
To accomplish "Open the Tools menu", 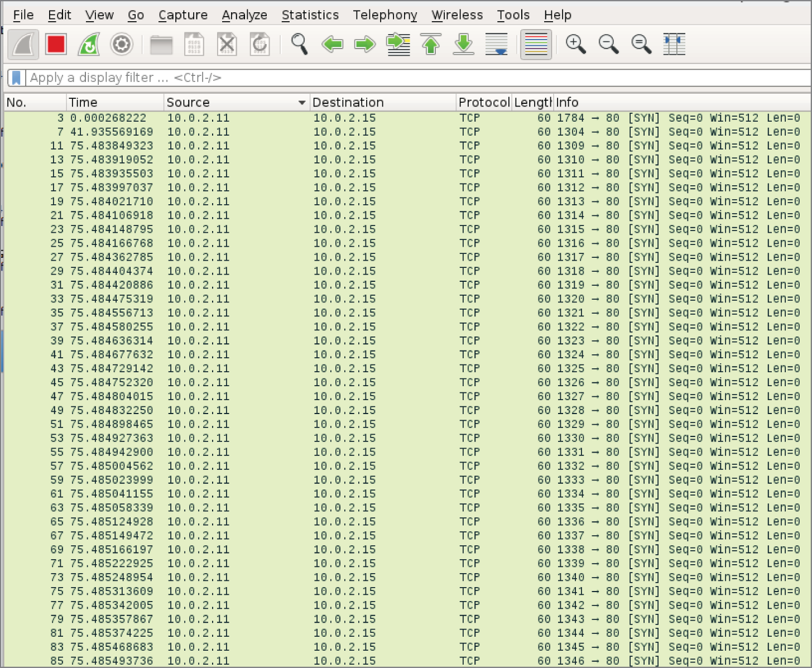I will coord(513,15).
